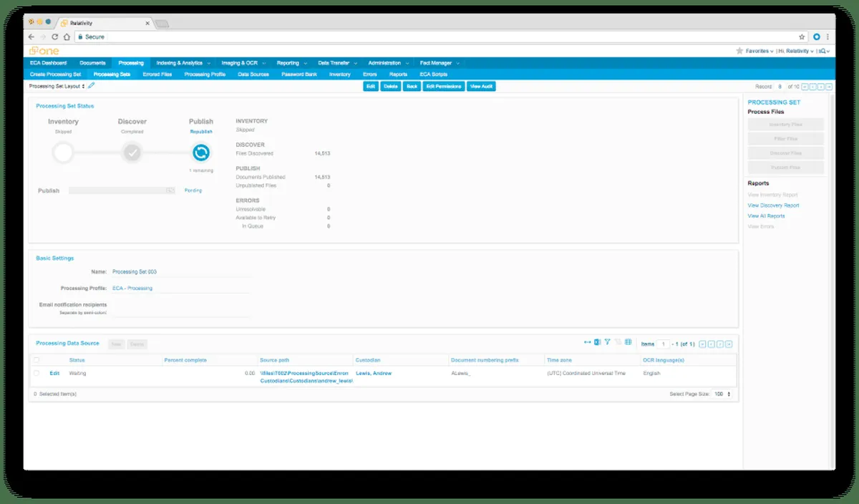859x504 pixels.
Task: Open the Select Page Size dropdown
Action: pos(723,394)
